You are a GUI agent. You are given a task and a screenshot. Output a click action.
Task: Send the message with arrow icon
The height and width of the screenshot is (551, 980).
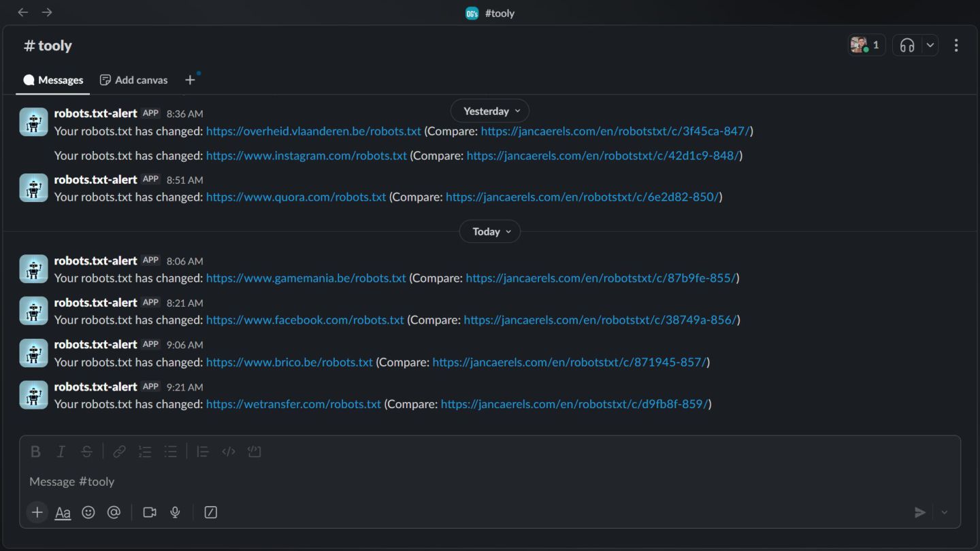[920, 512]
